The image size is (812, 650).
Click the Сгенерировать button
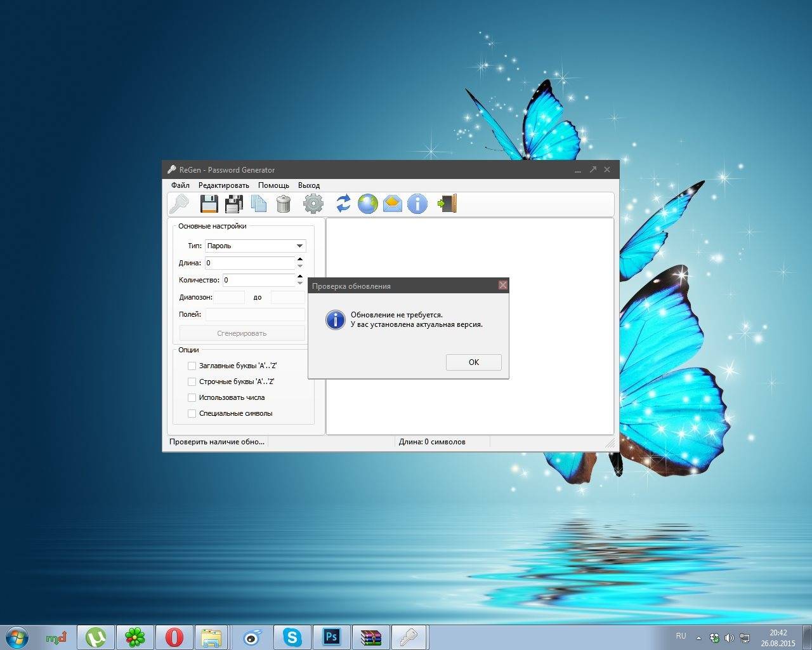[x=242, y=333]
